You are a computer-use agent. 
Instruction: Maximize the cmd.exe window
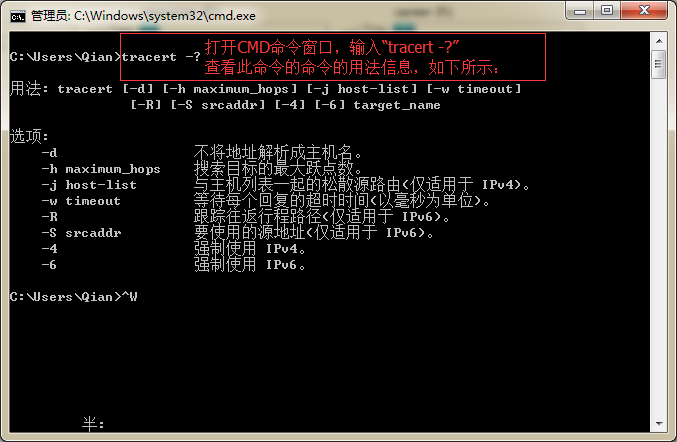pyautogui.click(x=607, y=10)
